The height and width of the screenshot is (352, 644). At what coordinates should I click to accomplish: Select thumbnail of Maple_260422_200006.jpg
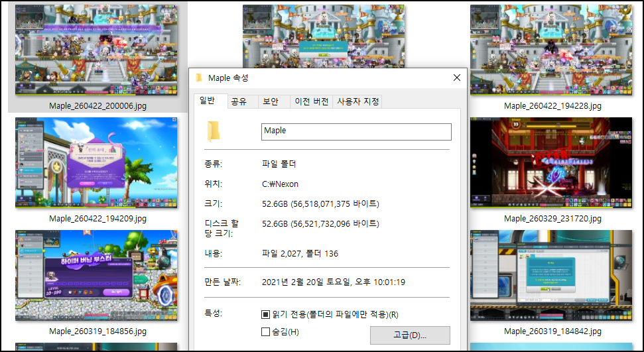click(96, 50)
